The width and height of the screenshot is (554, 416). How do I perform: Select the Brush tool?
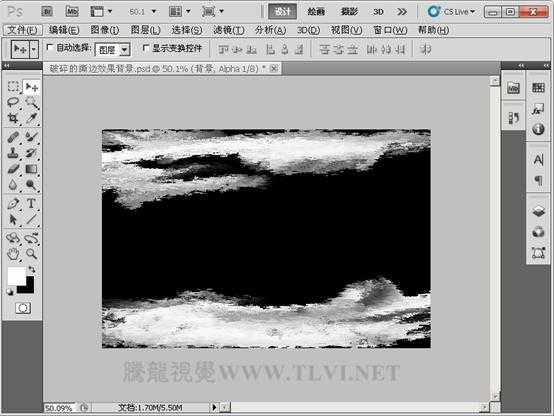click(32, 137)
